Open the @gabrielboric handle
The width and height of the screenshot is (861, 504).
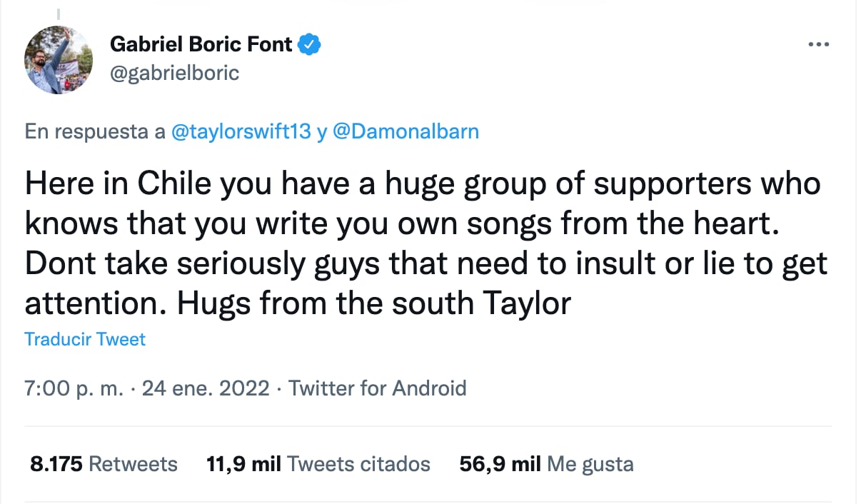174,72
